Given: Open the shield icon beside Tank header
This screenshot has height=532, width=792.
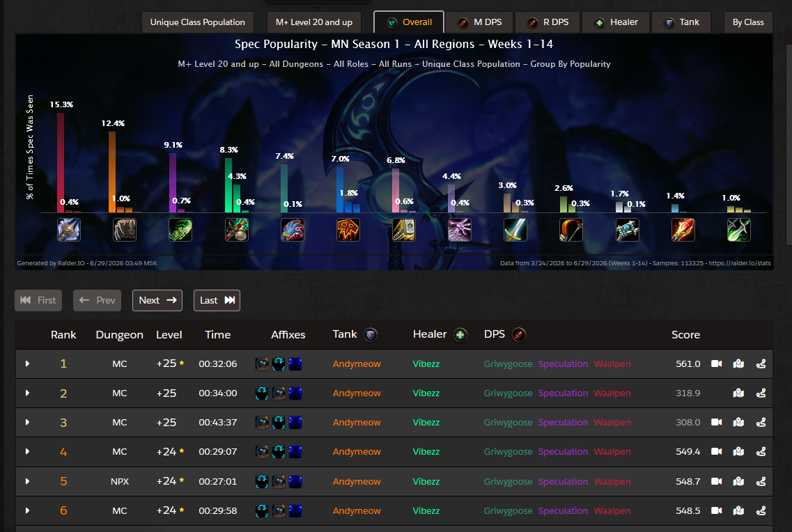Looking at the screenshot, I should click(x=371, y=335).
